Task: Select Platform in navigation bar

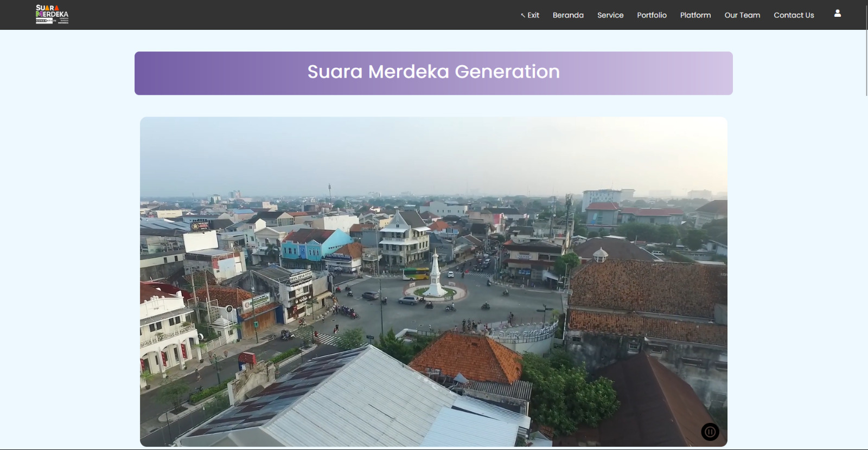Action: pyautogui.click(x=695, y=15)
